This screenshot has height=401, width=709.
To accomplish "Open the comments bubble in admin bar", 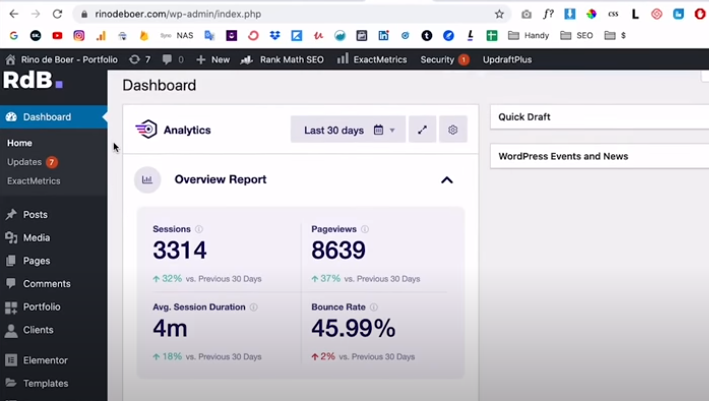I will coord(172,60).
